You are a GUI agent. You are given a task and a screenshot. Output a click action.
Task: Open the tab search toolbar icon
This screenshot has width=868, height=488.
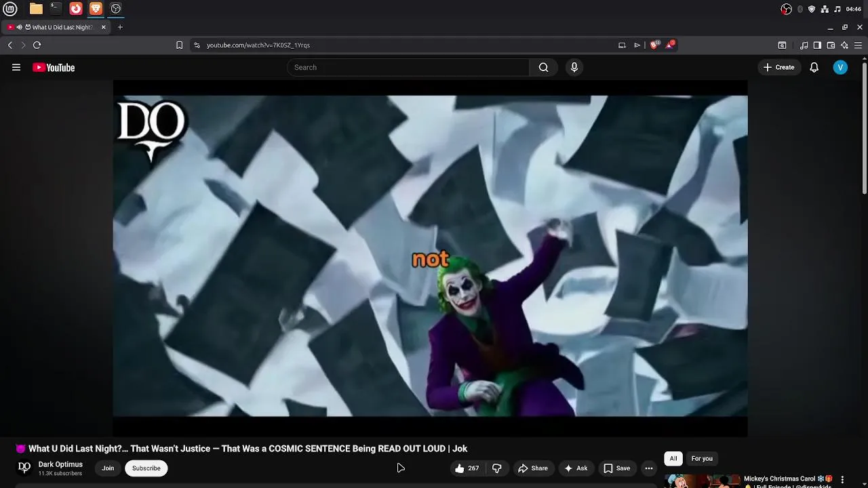coord(782,45)
